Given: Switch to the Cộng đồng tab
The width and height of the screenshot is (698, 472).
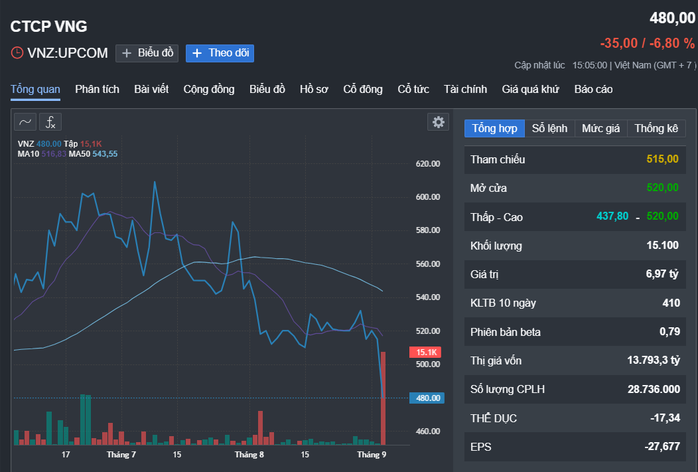Looking at the screenshot, I should 209,90.
